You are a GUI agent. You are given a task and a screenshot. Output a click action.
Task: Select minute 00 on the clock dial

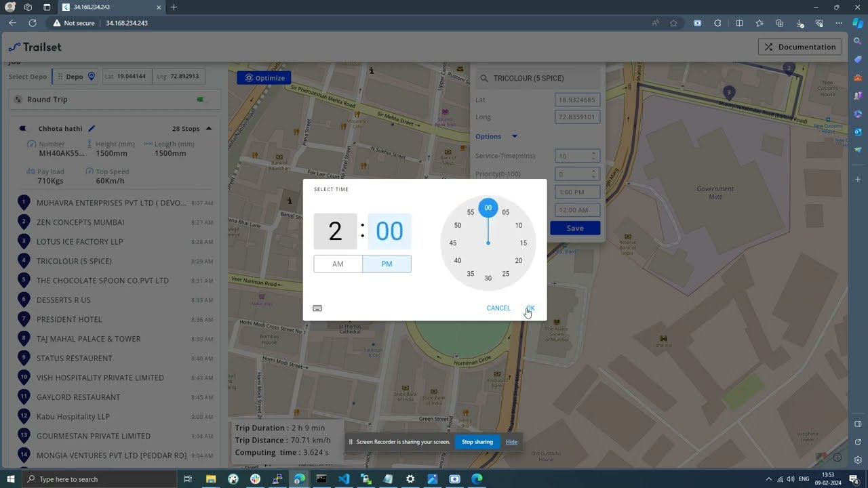pyautogui.click(x=488, y=208)
